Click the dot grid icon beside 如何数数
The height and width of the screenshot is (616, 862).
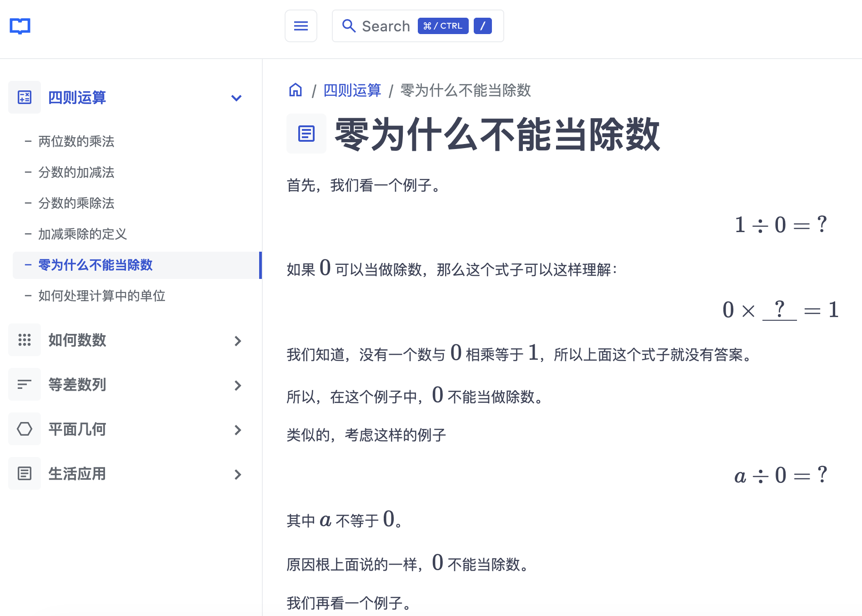click(25, 340)
